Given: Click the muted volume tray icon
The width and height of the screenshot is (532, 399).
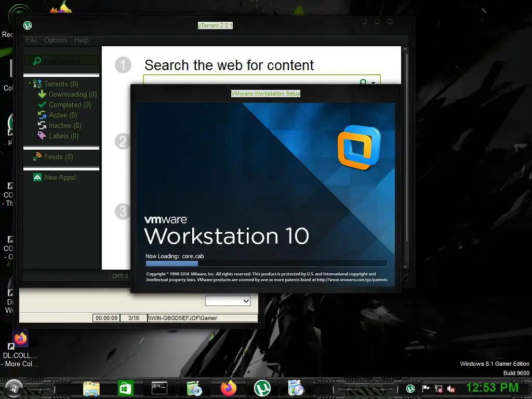Looking at the screenshot, I should (x=451, y=389).
